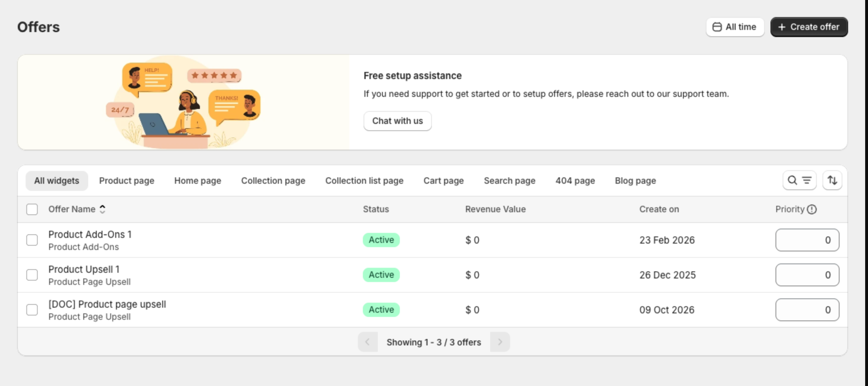Switch to the Blog page tab
The width and height of the screenshot is (868, 386).
coord(635,181)
